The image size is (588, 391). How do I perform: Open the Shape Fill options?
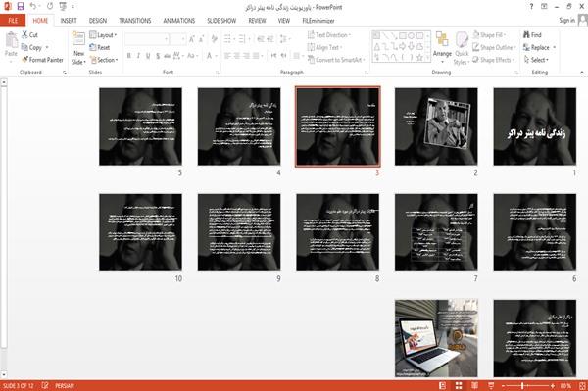(489, 35)
